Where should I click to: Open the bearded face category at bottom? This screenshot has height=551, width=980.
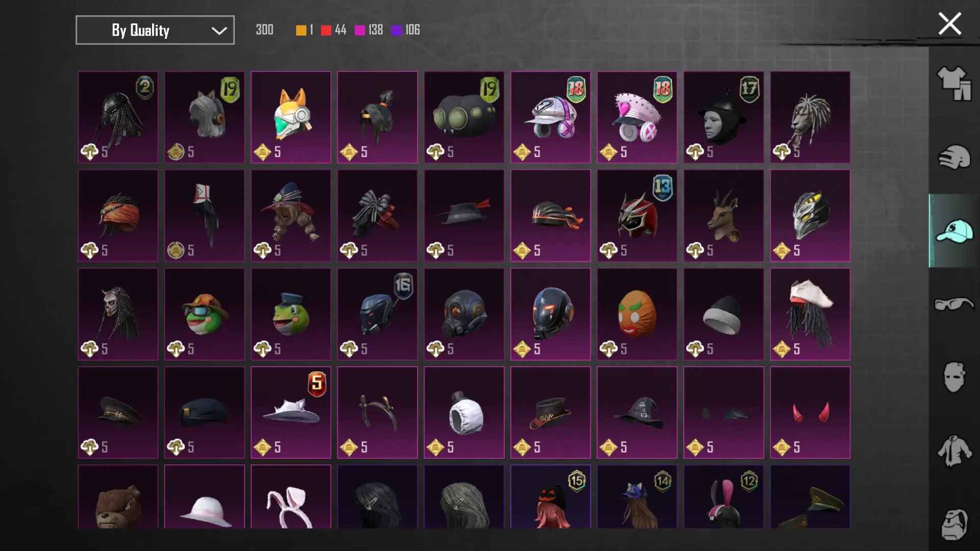pos(953,524)
